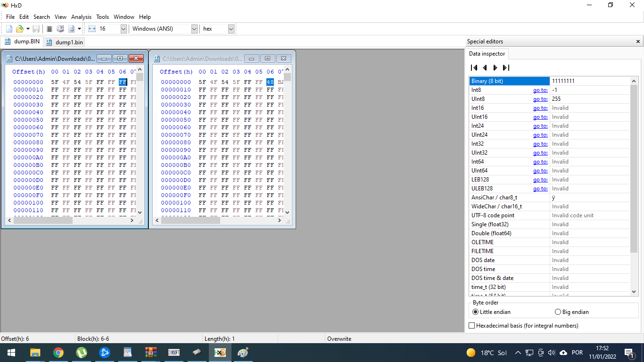Screen dimensions: 644x362
Task: Open the bytes per row dropdown
Action: pos(124,29)
